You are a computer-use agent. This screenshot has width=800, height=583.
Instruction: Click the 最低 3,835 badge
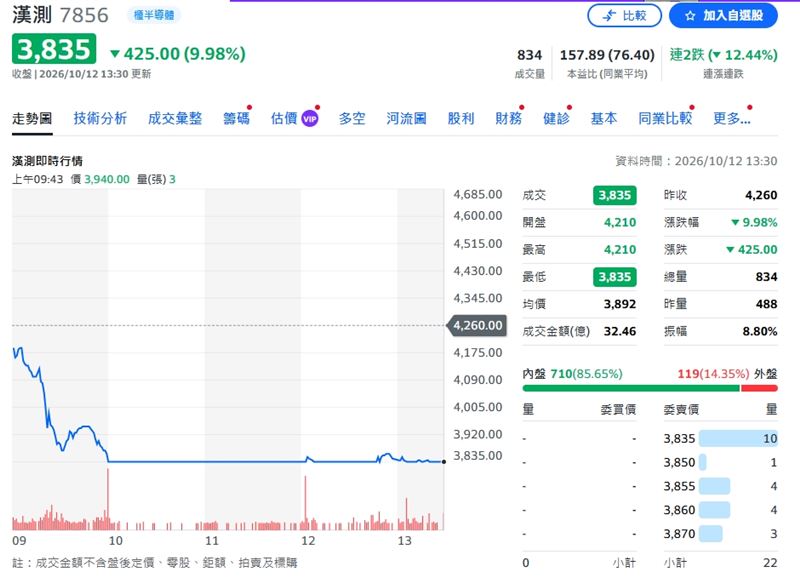[614, 277]
